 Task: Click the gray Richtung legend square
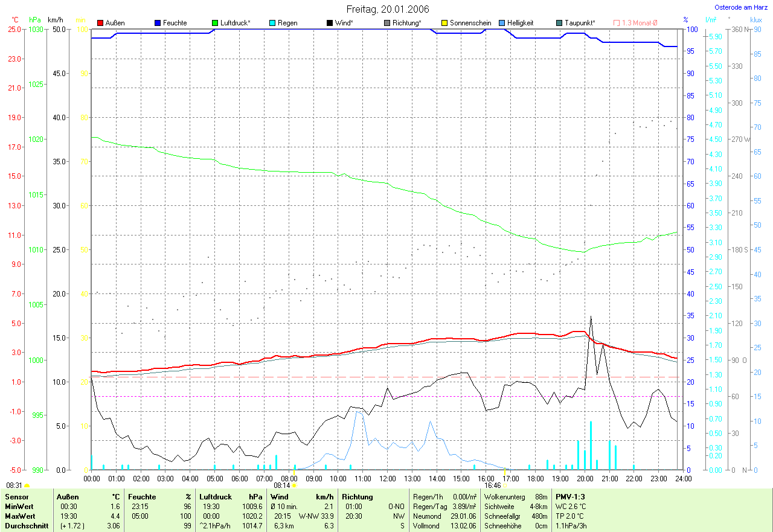[x=387, y=23]
